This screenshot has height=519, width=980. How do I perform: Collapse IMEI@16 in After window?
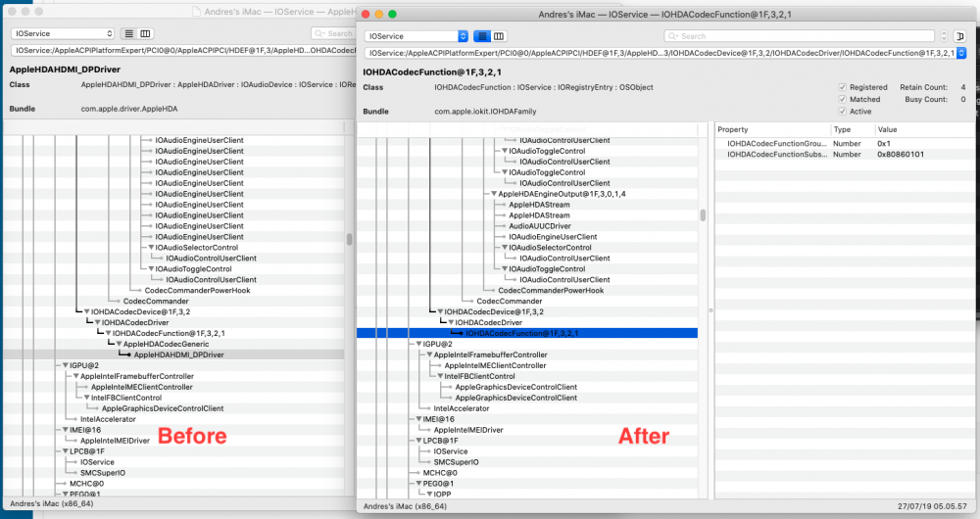pyautogui.click(x=418, y=419)
